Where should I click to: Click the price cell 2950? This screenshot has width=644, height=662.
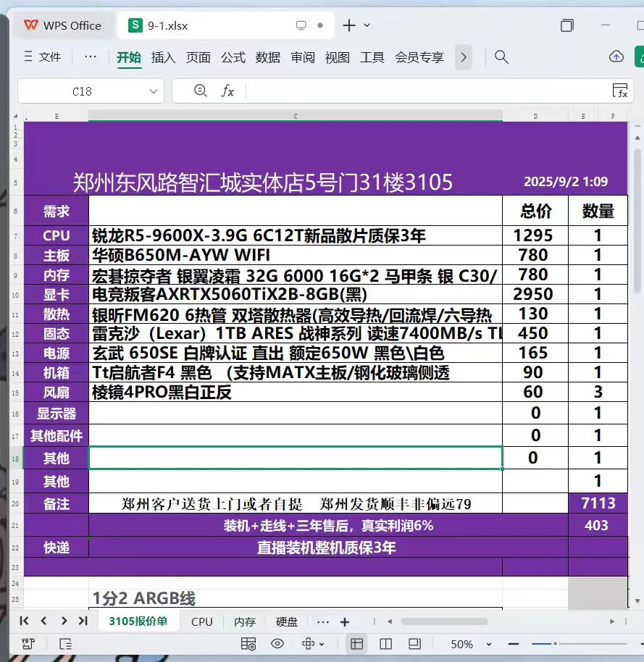click(535, 294)
